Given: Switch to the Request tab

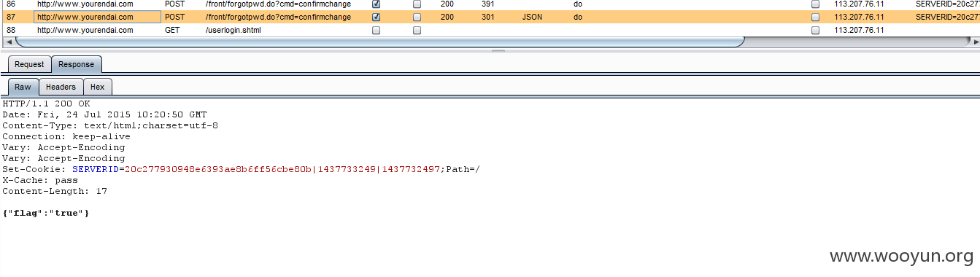Looking at the screenshot, I should [x=29, y=64].
